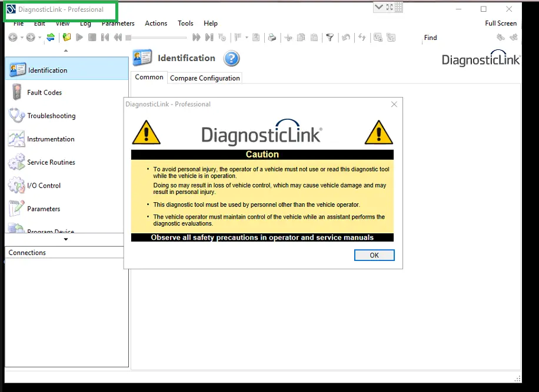Click the Find Next binoculars icon

(514, 37)
